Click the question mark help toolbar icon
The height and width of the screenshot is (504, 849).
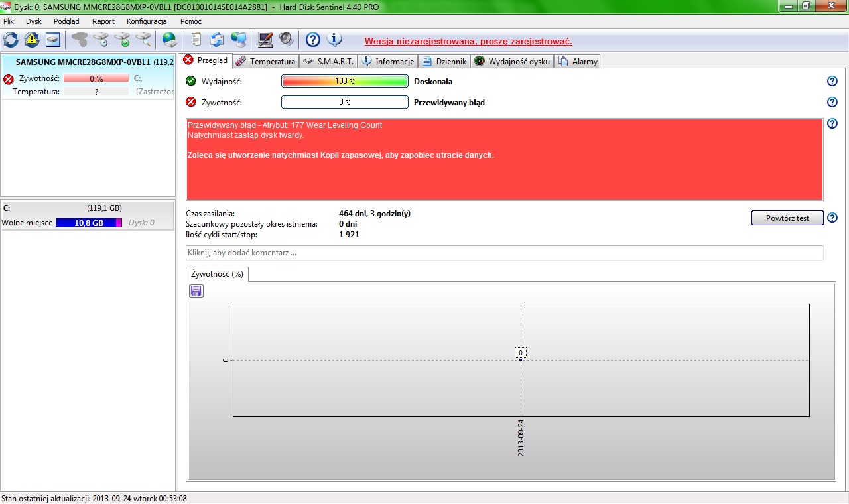[313, 40]
